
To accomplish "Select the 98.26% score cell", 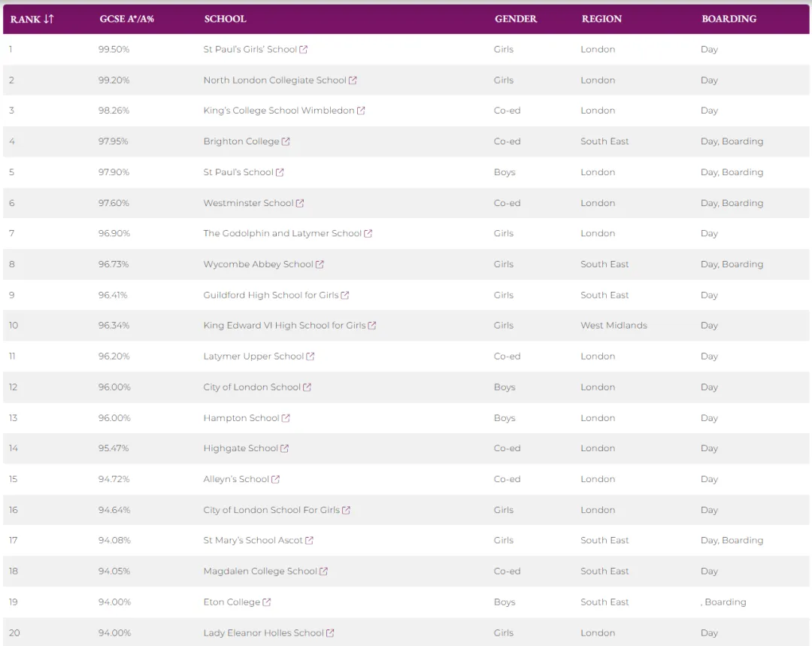I will (114, 111).
